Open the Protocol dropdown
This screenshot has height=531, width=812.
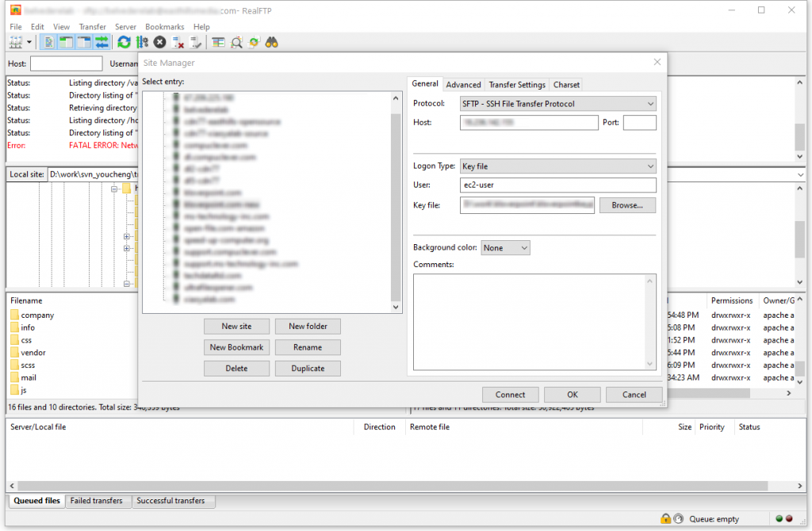click(558, 104)
